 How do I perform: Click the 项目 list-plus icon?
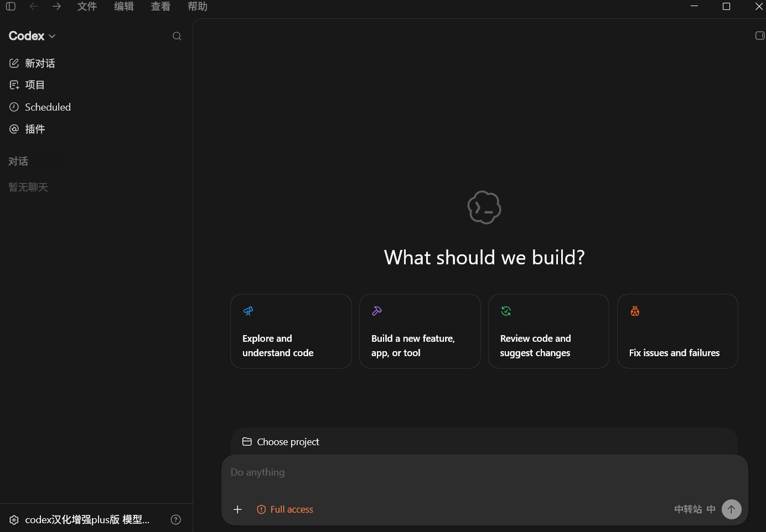point(14,85)
